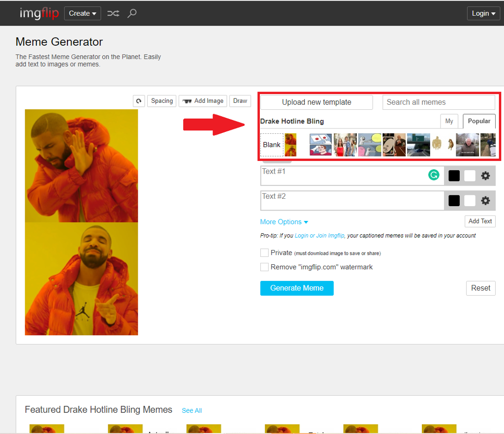Select the Distracted Boyfriend template thumbnail

(x=345, y=145)
